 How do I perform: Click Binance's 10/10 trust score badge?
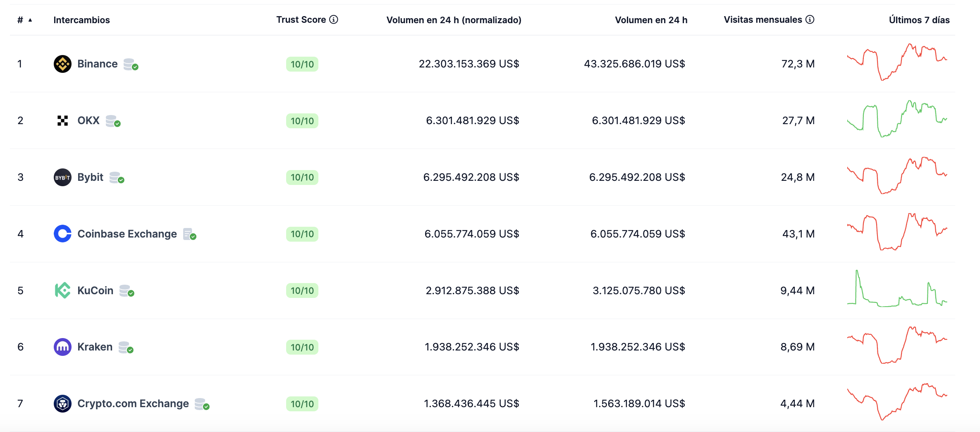302,64
